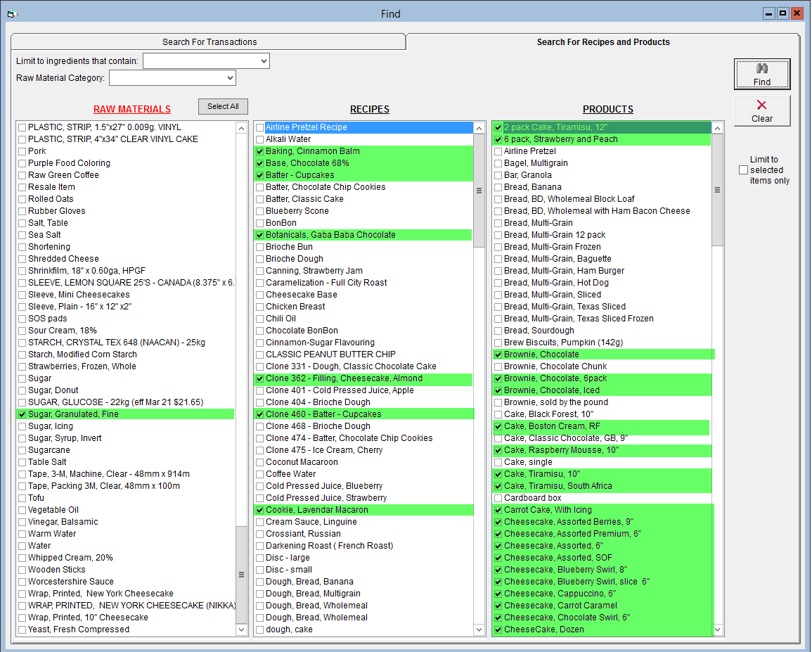812x652 pixels.
Task: Click the red X Clear icon
Action: click(762, 106)
